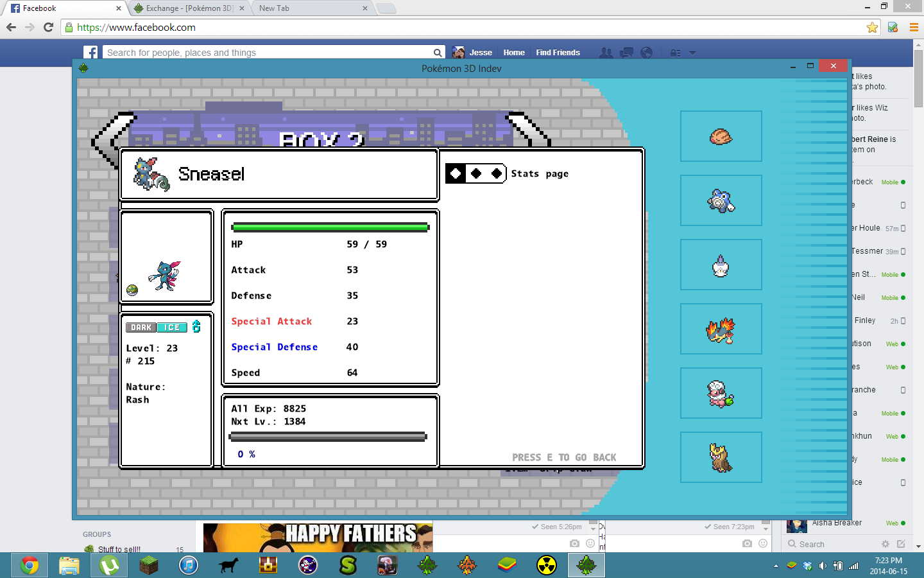The height and width of the screenshot is (578, 924).
Task: Open the Chrome menu button
Action: (914, 27)
